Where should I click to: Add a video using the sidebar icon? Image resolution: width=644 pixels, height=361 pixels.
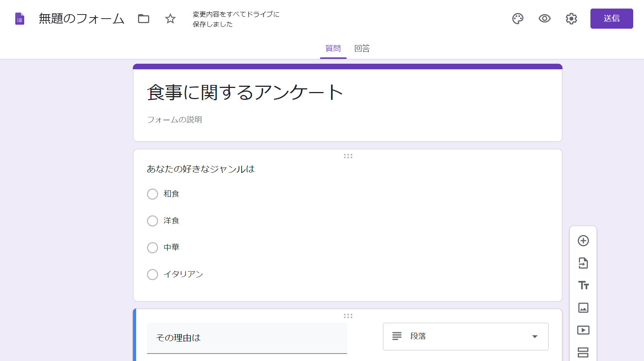click(x=583, y=330)
